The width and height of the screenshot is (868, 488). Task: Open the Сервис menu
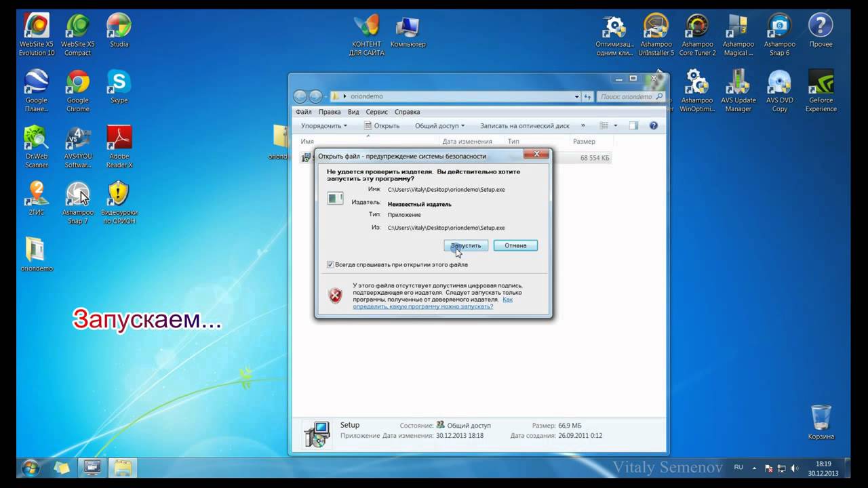click(x=376, y=112)
